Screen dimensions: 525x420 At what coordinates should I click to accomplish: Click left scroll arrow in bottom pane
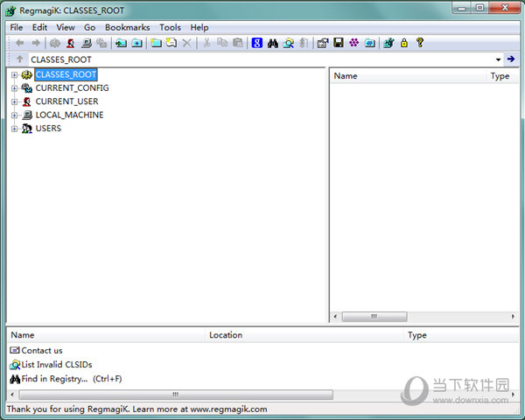coord(12,395)
